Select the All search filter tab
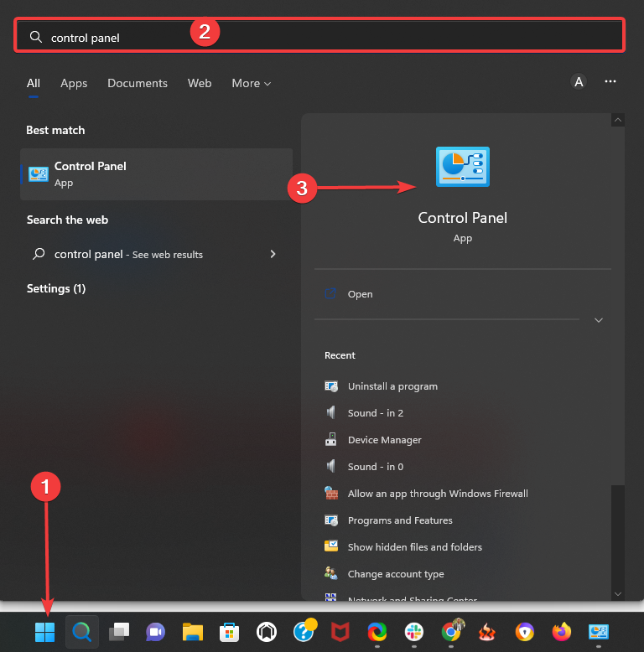 (x=34, y=84)
